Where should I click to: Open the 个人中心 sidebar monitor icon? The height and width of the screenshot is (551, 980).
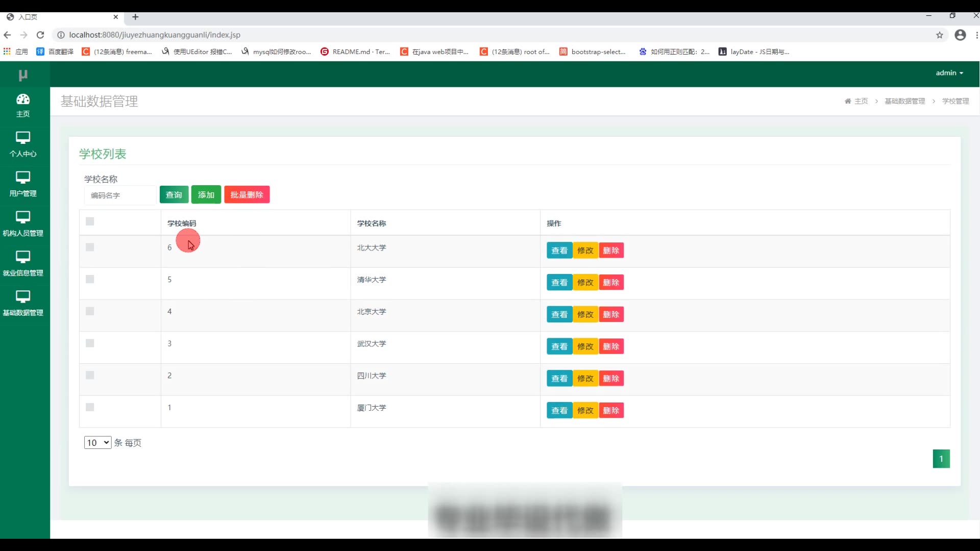pyautogui.click(x=23, y=138)
